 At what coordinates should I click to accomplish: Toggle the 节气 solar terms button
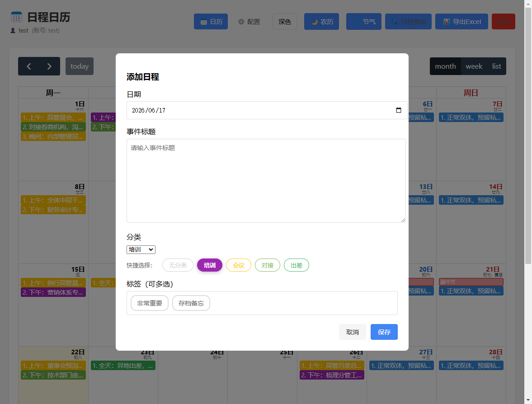tap(364, 21)
